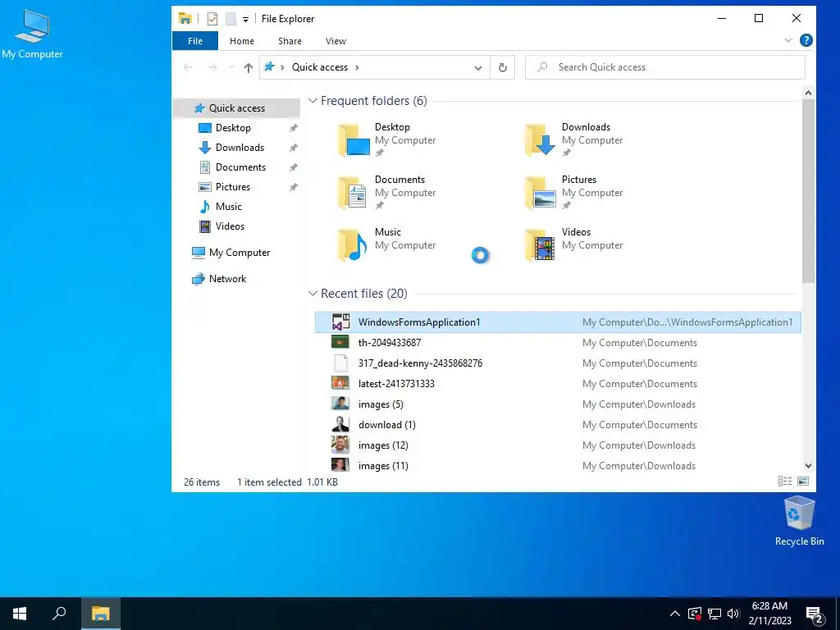The height and width of the screenshot is (630, 840).
Task: Open the recent locations dropdown arrow
Action: click(231, 67)
